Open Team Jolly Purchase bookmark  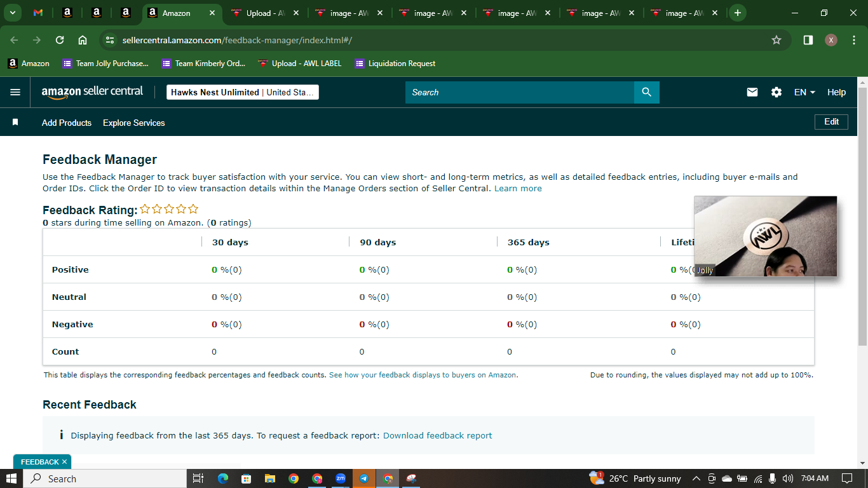(105, 63)
